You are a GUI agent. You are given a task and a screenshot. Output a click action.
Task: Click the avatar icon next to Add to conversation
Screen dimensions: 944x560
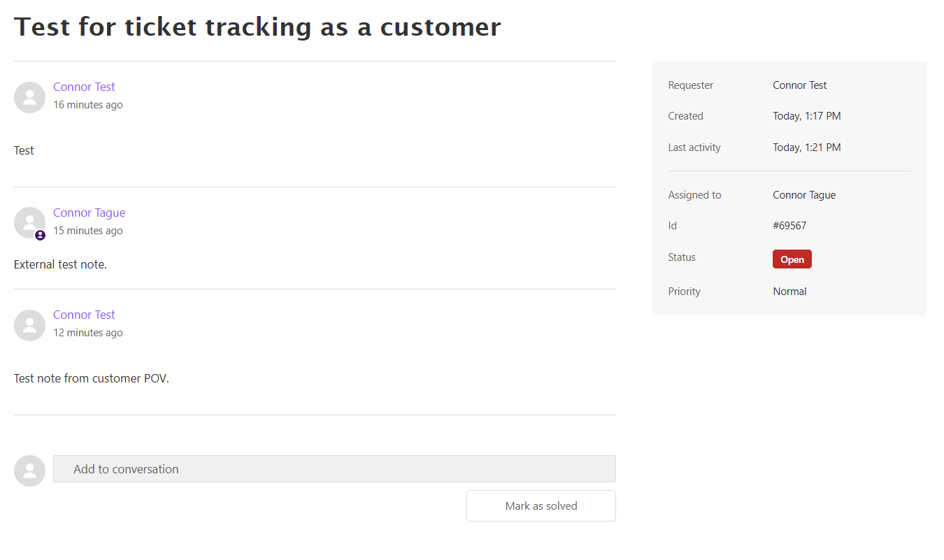tap(29, 471)
